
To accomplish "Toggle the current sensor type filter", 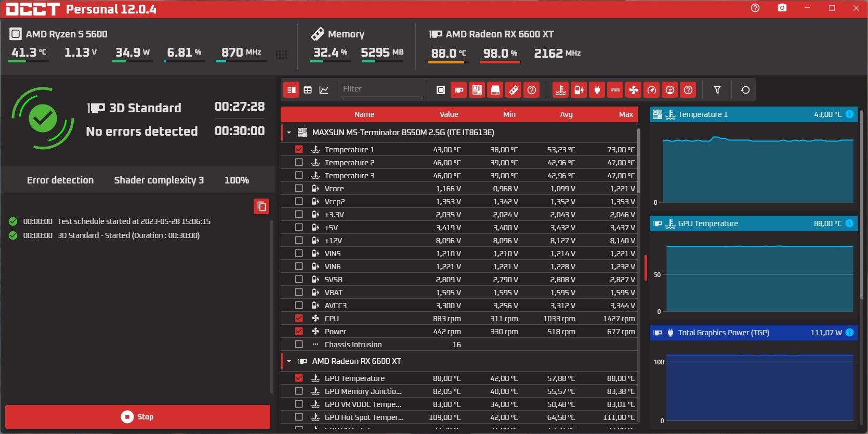I will click(x=615, y=90).
